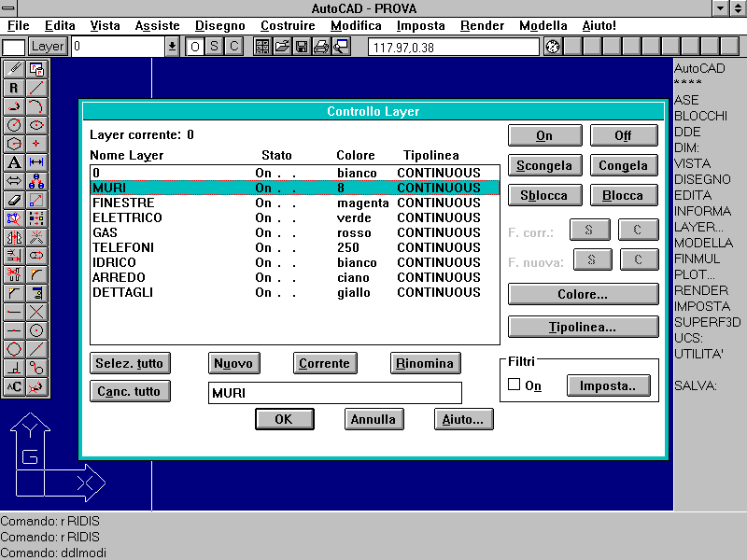Open the AutoCAD window control menu
The height and width of the screenshot is (560, 747).
[8, 8]
